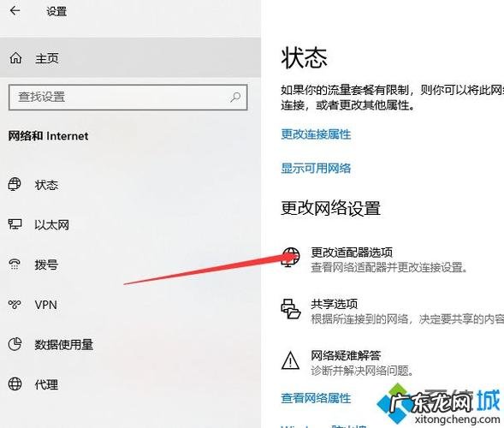Click the Home (主页) house icon
Screen dimensions: 504x428
[x=15, y=58]
